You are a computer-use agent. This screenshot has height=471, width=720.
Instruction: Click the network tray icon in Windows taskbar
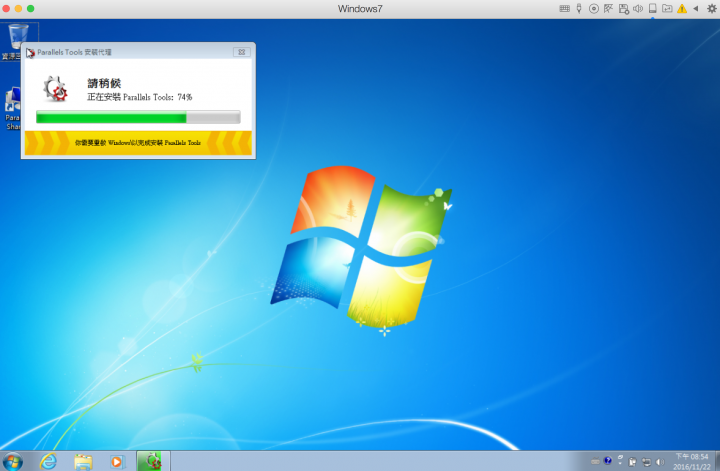pos(647,462)
